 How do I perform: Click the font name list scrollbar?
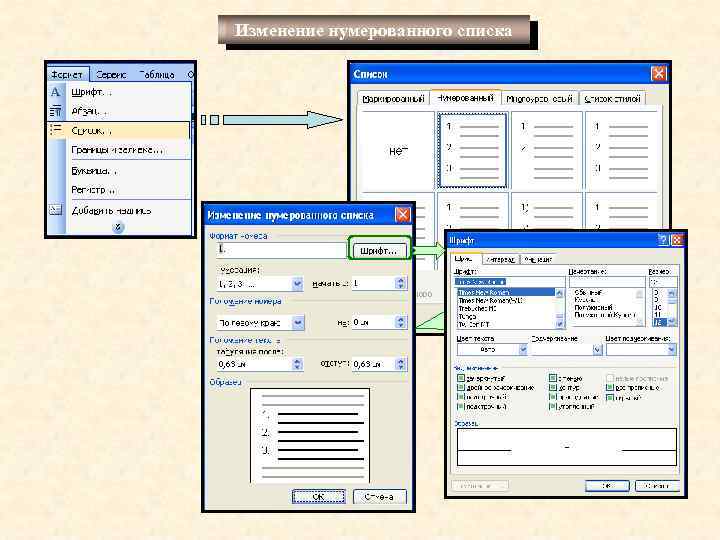[x=559, y=309]
